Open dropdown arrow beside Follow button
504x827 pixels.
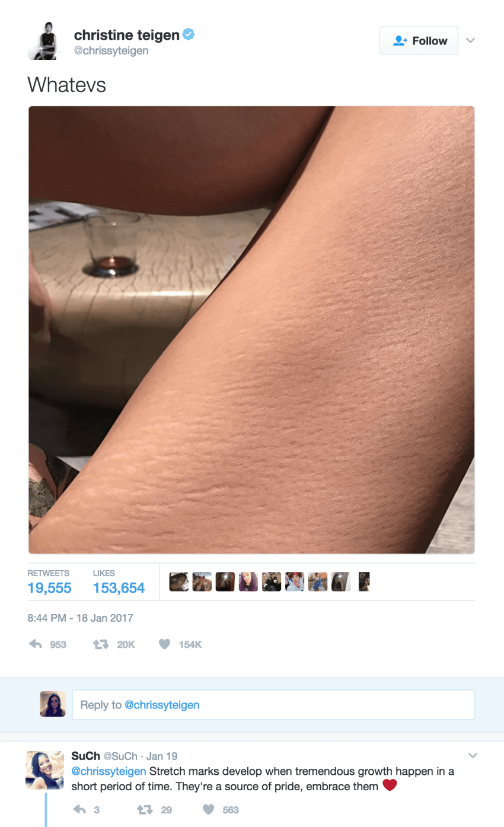pyautogui.click(x=470, y=40)
